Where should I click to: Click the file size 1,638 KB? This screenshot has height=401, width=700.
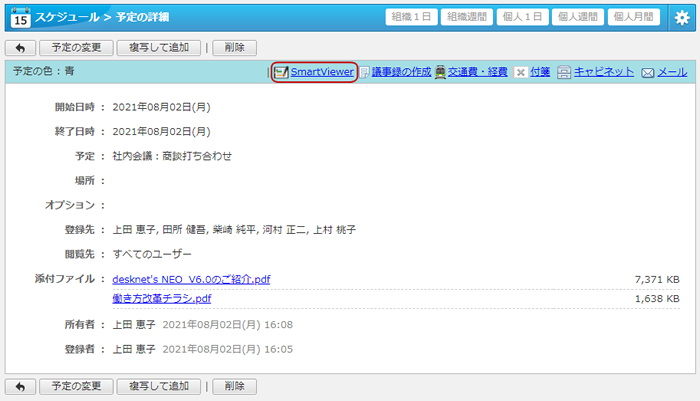657,299
